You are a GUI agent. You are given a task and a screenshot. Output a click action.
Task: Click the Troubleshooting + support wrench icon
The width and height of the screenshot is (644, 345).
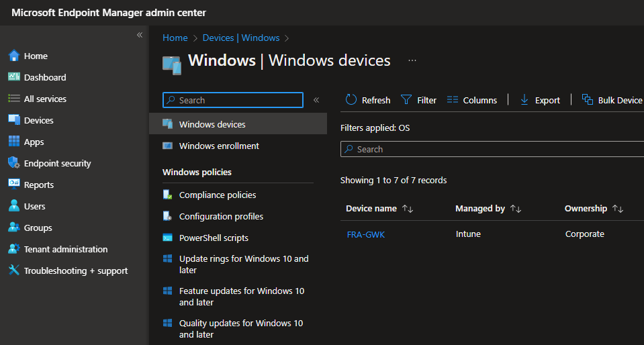(x=14, y=270)
